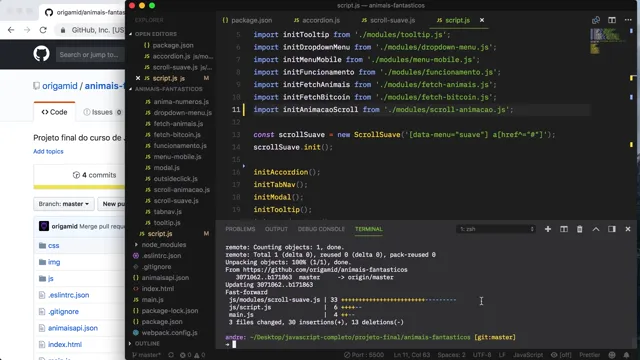The image size is (640, 360).
Task: Open animaisapi.json file on GitHub
Action: pyautogui.click(x=73, y=328)
